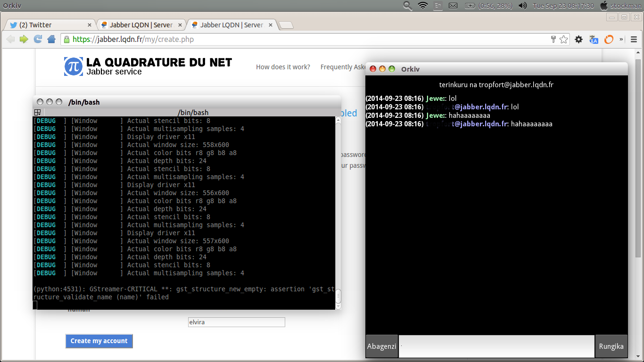Open a new browser tab
The image size is (644, 362).
(x=286, y=25)
